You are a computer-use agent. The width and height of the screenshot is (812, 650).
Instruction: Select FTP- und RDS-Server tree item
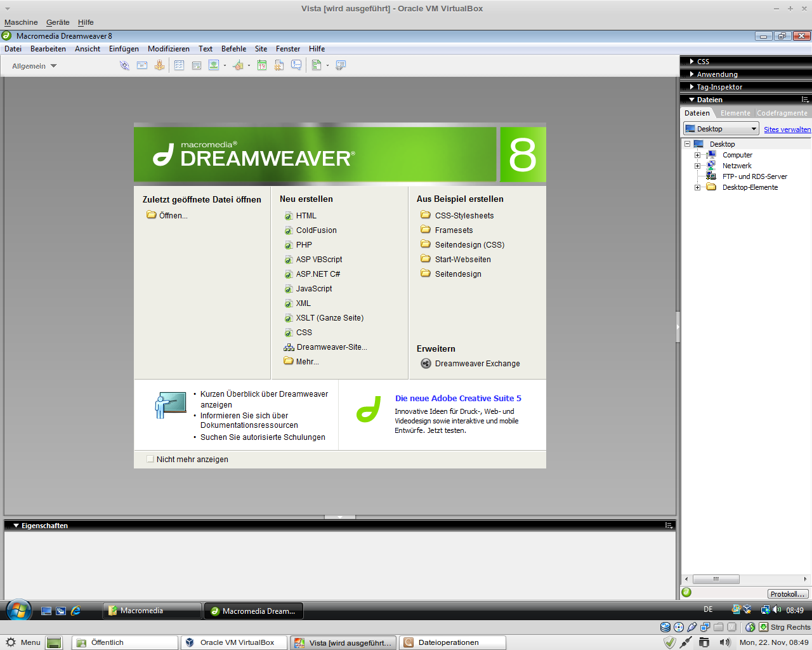point(755,176)
